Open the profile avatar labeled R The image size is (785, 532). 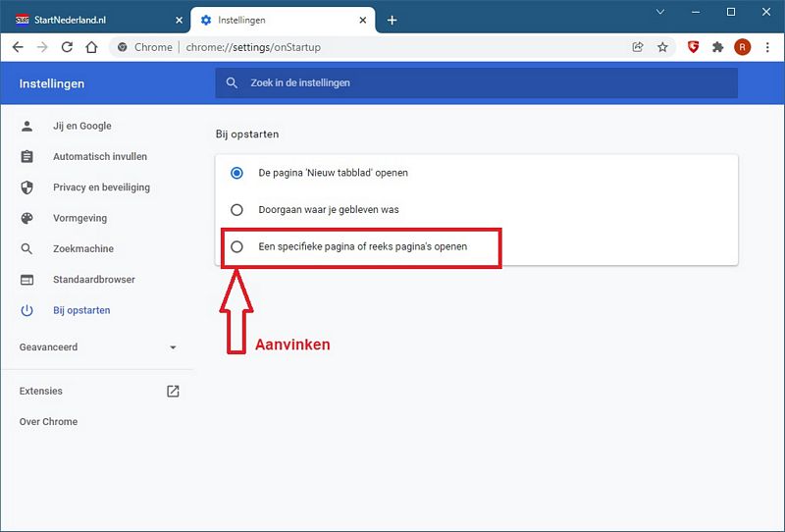743,47
